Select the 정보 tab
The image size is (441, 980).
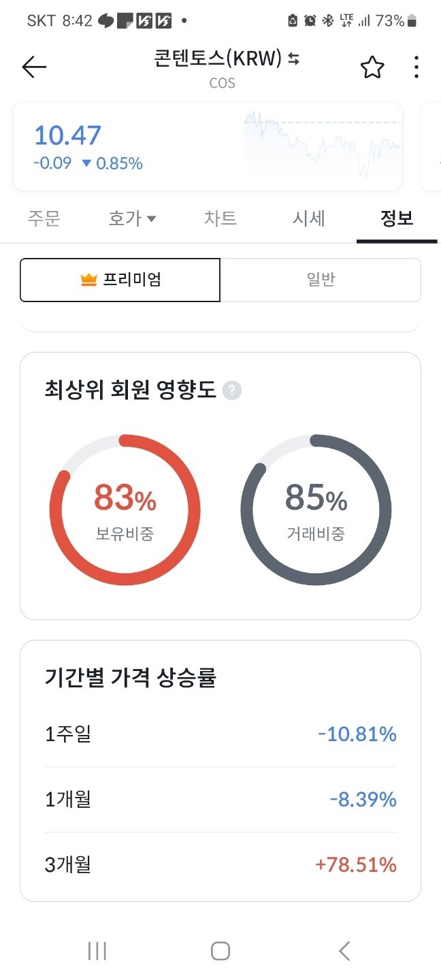[396, 218]
